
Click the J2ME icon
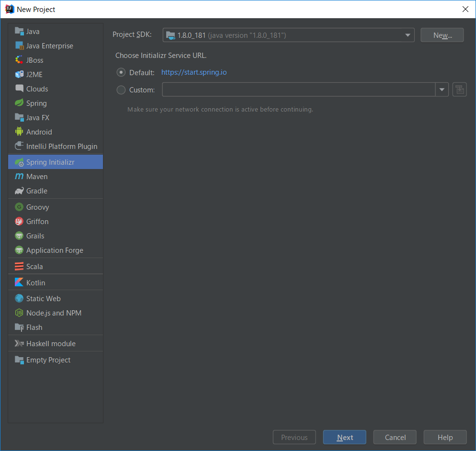pos(19,74)
